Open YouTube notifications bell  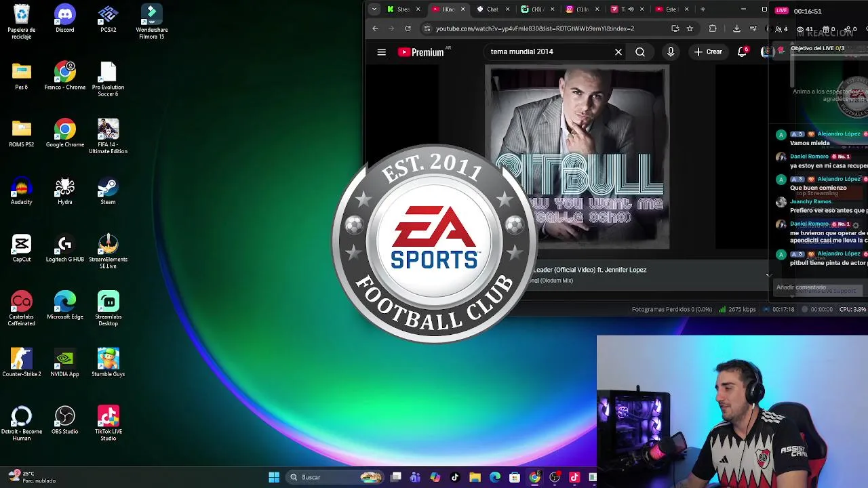coord(743,52)
